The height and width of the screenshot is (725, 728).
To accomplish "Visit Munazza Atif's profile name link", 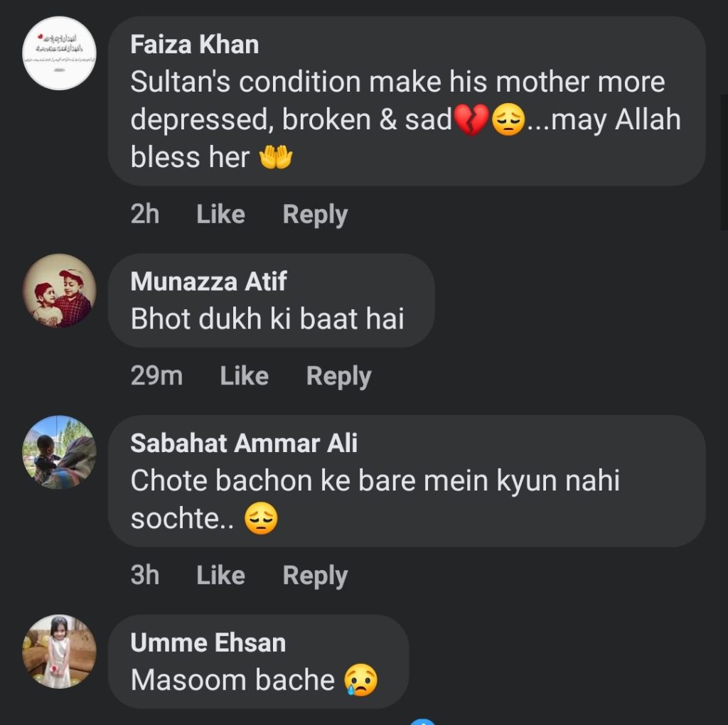I will pos(208,281).
